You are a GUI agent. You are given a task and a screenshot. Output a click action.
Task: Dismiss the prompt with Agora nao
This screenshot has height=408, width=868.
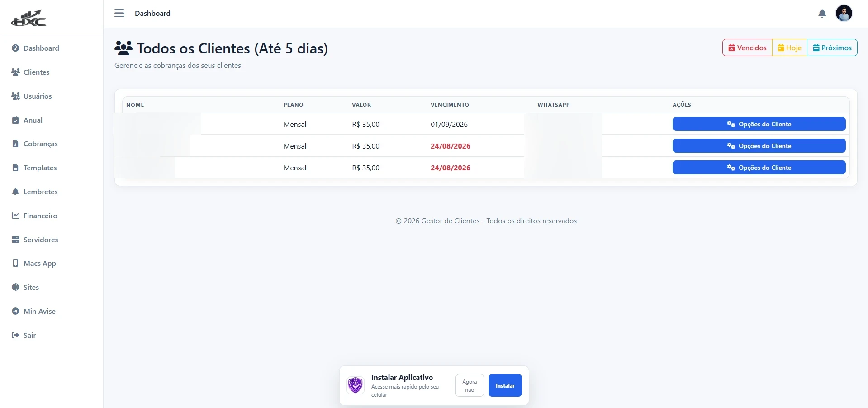(x=470, y=385)
